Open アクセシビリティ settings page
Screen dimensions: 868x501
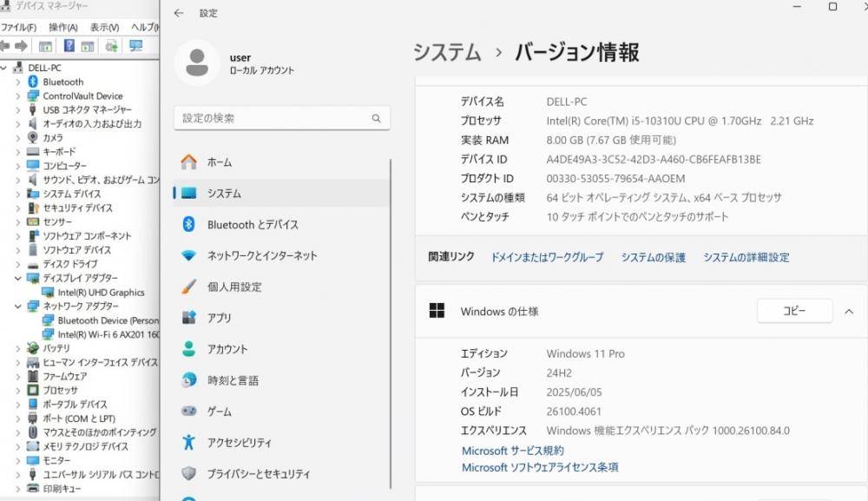click(x=281, y=442)
